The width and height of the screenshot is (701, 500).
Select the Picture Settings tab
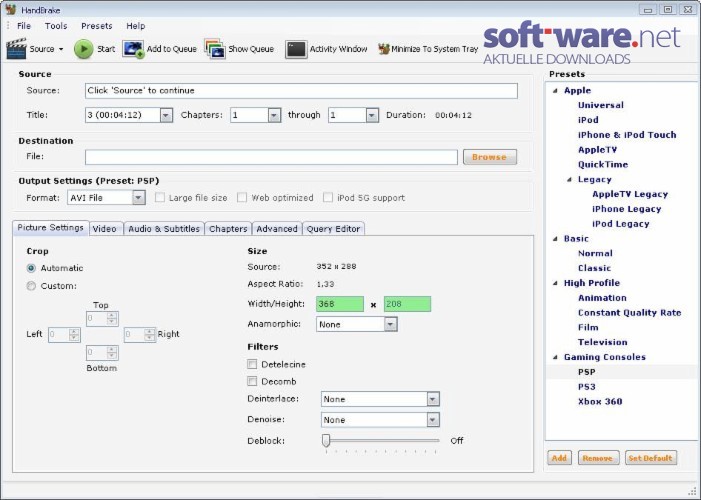point(51,228)
